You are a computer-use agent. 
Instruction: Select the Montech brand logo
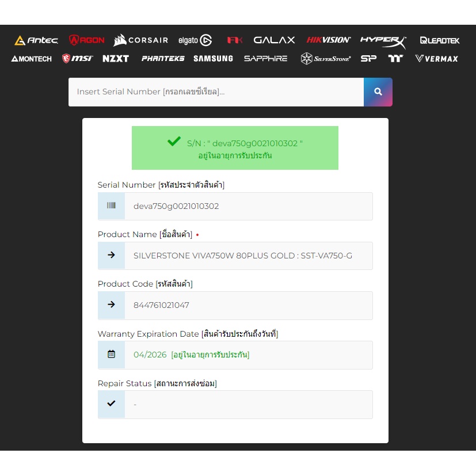click(32, 59)
